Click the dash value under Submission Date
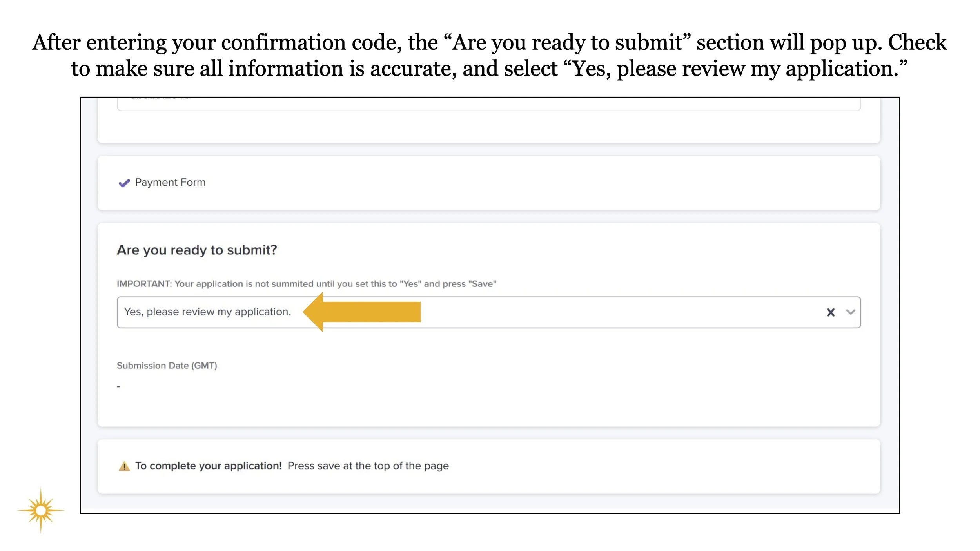 118,387
